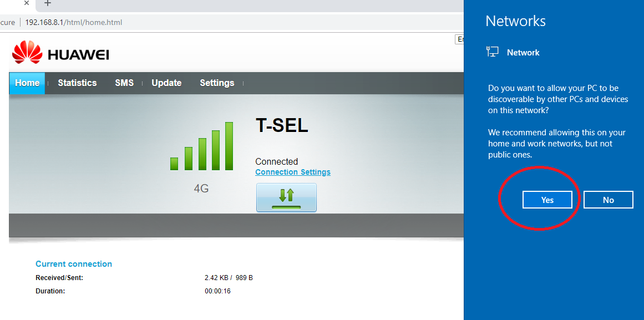The height and width of the screenshot is (320, 644).
Task: Switch to the Statistics tab
Action: [77, 83]
